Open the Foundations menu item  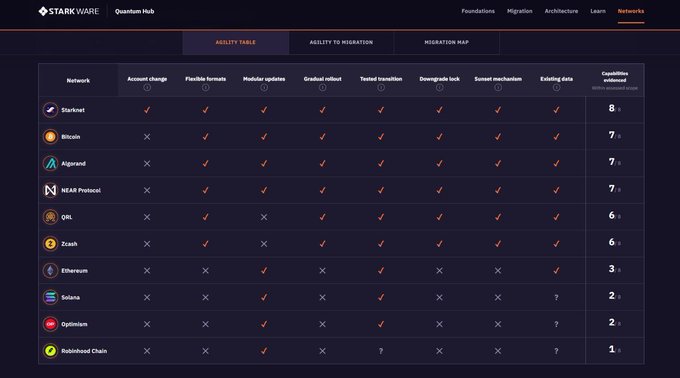click(x=478, y=11)
